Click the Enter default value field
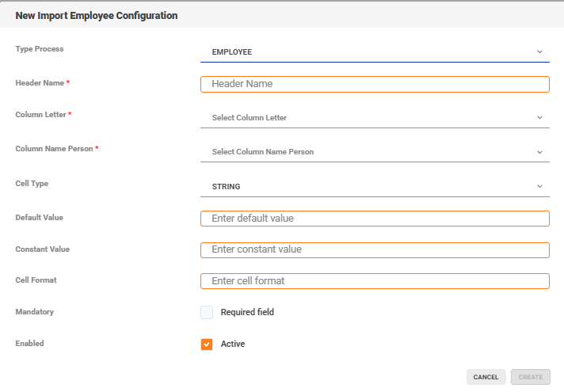Screen dimensions: 564x392 [375, 219]
